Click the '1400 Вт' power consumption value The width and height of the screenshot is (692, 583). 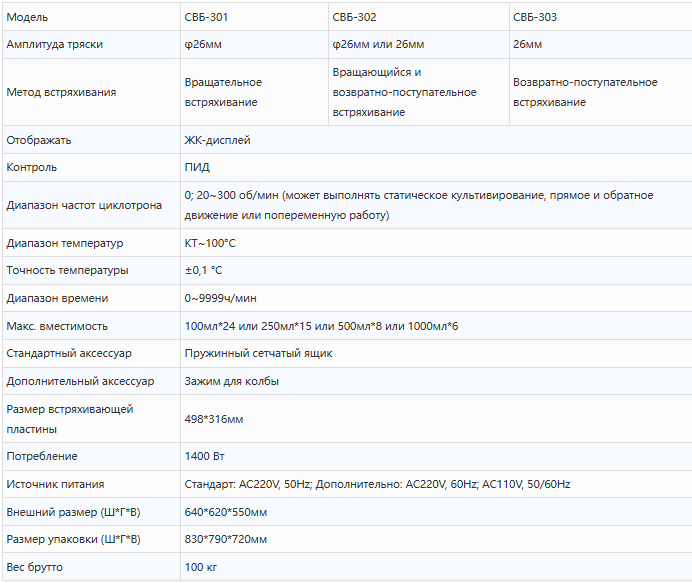204,456
